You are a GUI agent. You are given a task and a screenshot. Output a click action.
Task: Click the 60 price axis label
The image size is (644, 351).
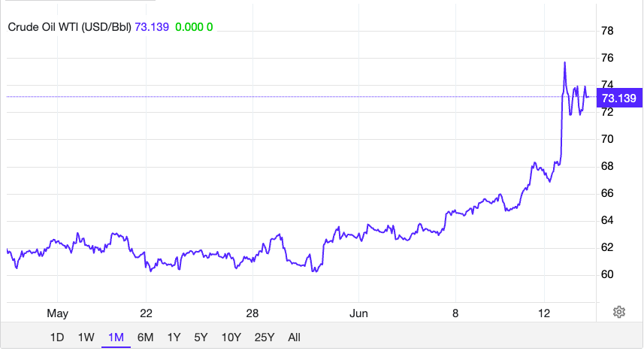[607, 275]
